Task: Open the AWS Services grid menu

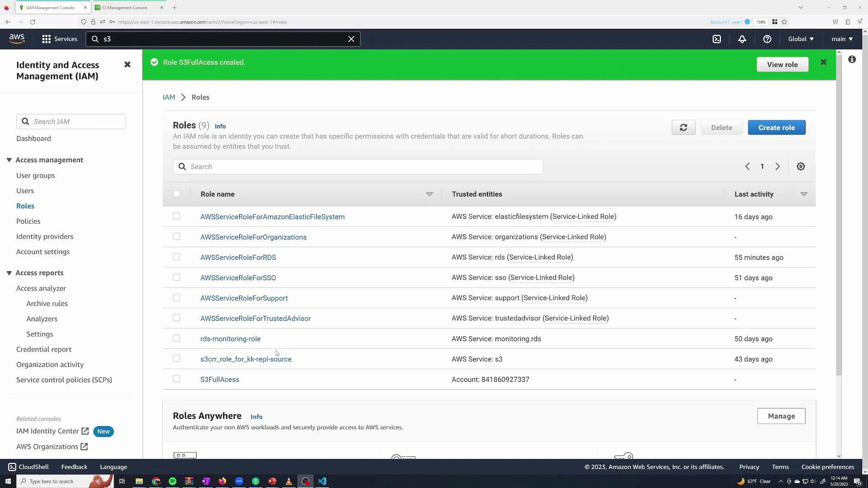Action: point(46,39)
